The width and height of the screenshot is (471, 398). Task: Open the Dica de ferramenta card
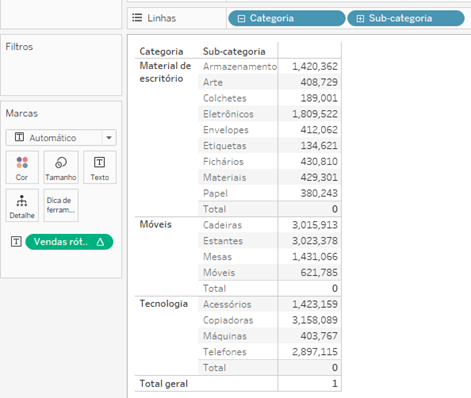click(61, 205)
